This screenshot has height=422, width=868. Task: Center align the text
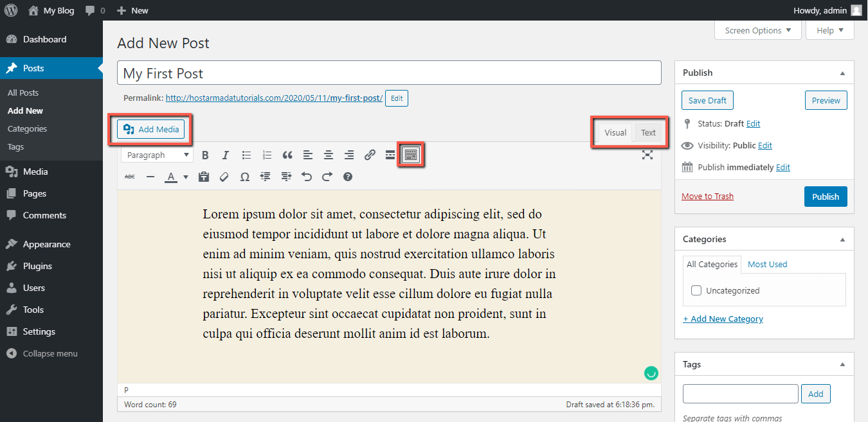(329, 155)
